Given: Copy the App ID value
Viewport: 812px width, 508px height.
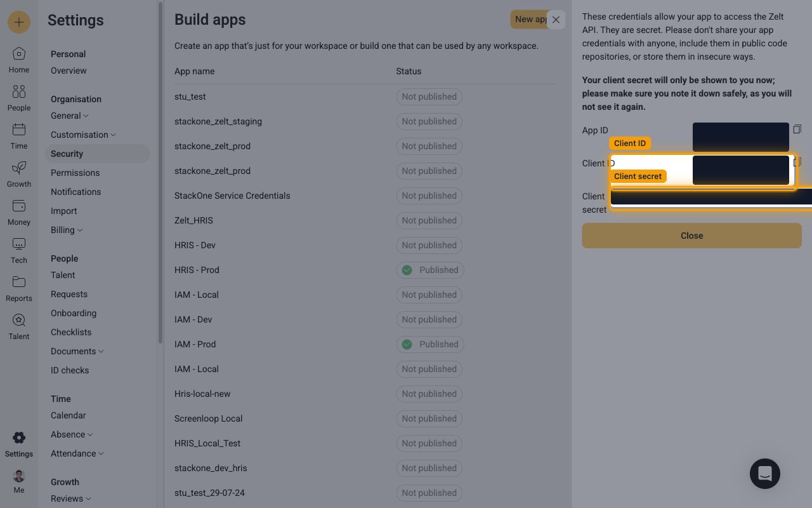Looking at the screenshot, I should pos(797,129).
